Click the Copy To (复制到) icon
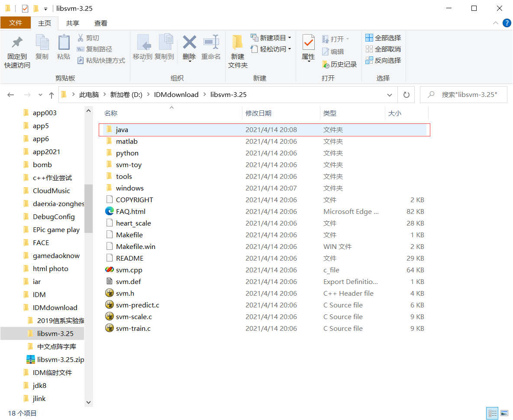This screenshot has height=420, width=513. coord(165,42)
